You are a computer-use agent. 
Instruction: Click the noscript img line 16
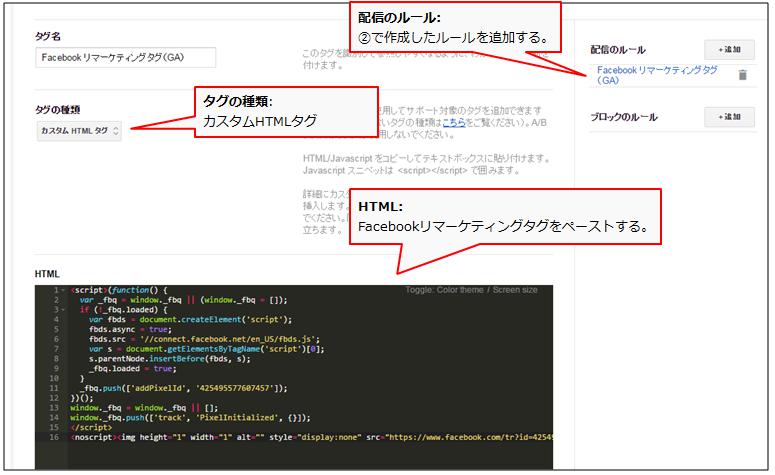click(x=311, y=437)
